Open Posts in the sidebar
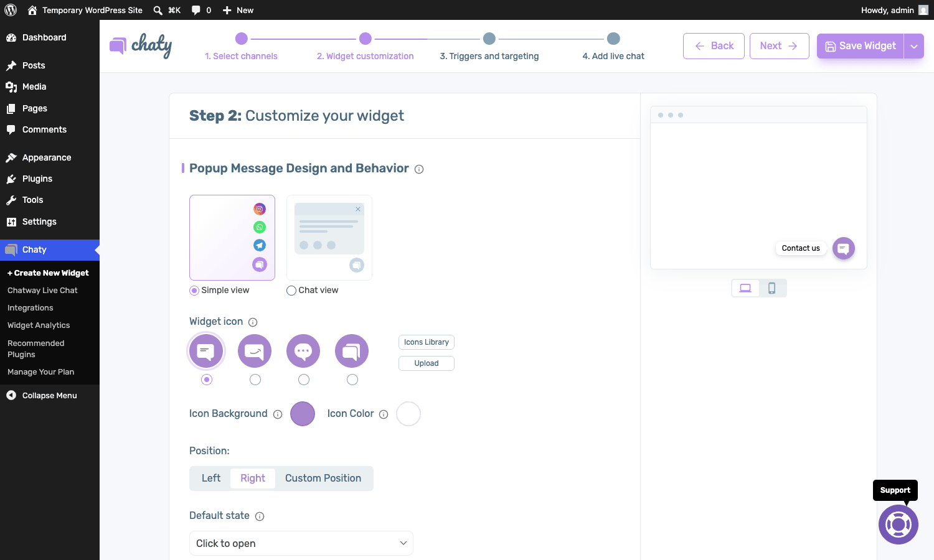The height and width of the screenshot is (560, 934). pyautogui.click(x=50, y=65)
